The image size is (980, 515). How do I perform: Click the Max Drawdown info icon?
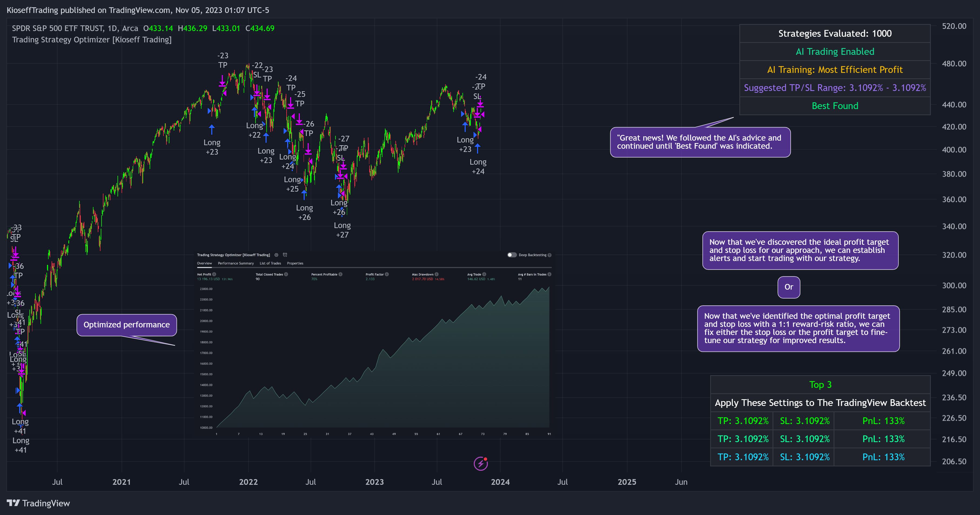point(437,274)
